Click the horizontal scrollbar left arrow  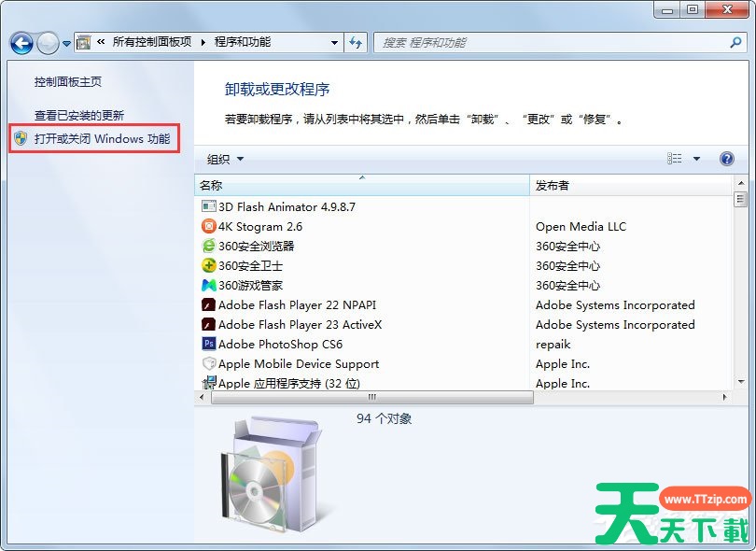202,397
